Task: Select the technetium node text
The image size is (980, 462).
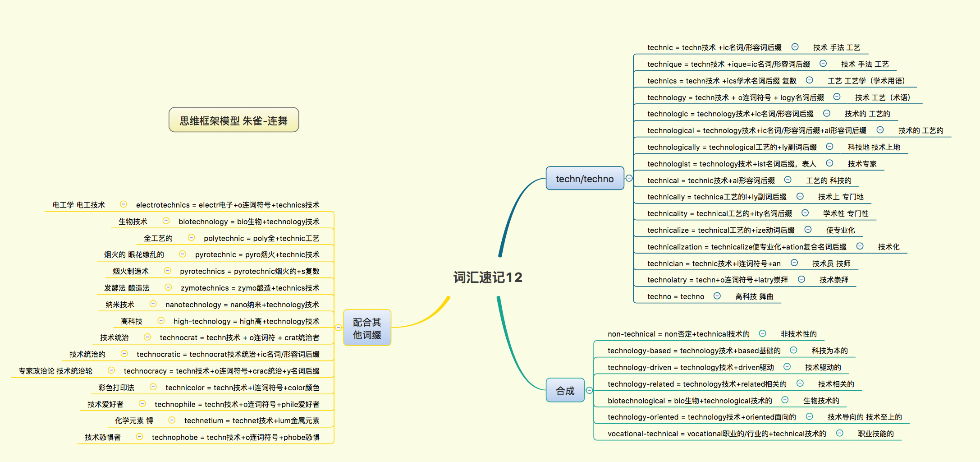Action: click(252, 420)
